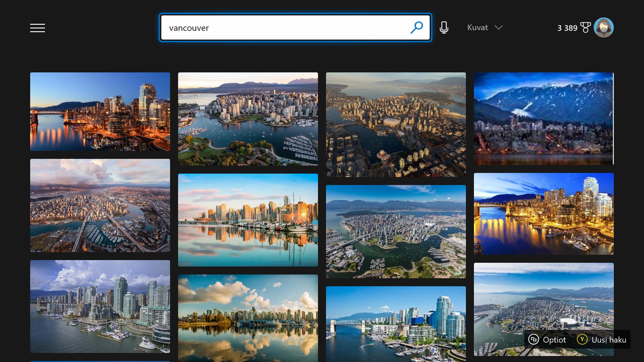Open the hamburger menu
The width and height of the screenshot is (644, 362).
coord(37,28)
